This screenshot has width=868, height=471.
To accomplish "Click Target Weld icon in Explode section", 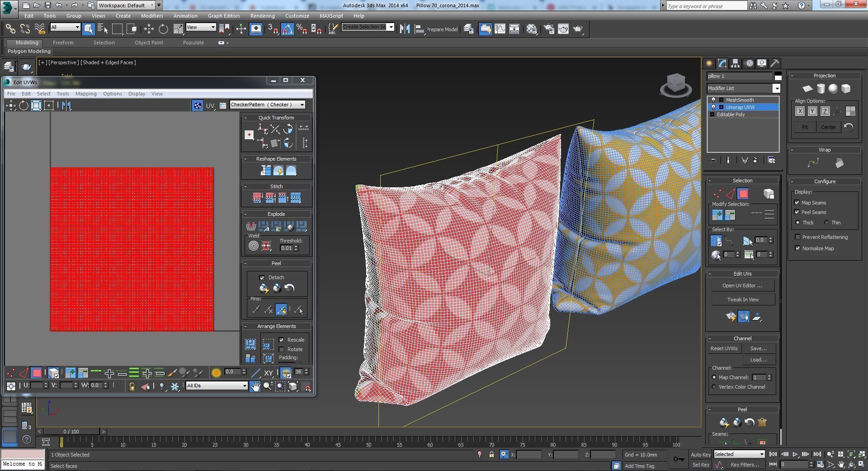I will pyautogui.click(x=254, y=246).
